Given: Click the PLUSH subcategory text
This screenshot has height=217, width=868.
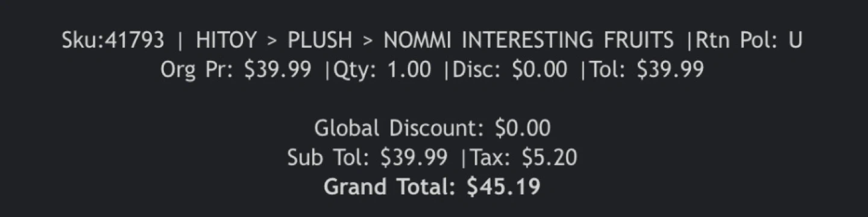Looking at the screenshot, I should point(319,41).
